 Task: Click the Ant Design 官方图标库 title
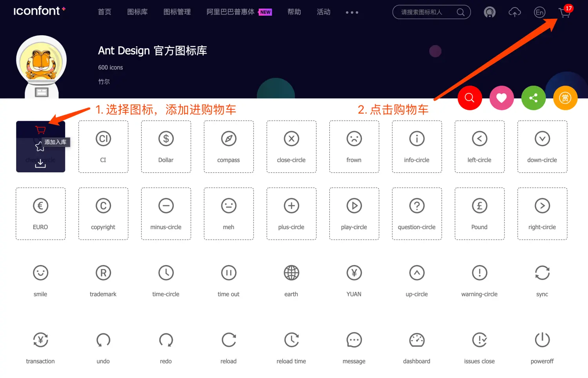152,51
